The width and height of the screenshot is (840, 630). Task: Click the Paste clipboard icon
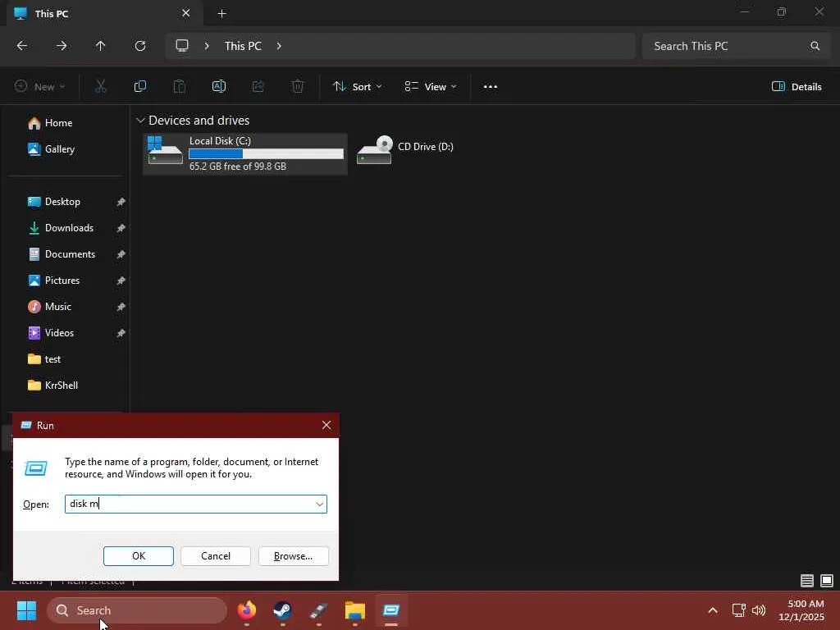(x=180, y=86)
